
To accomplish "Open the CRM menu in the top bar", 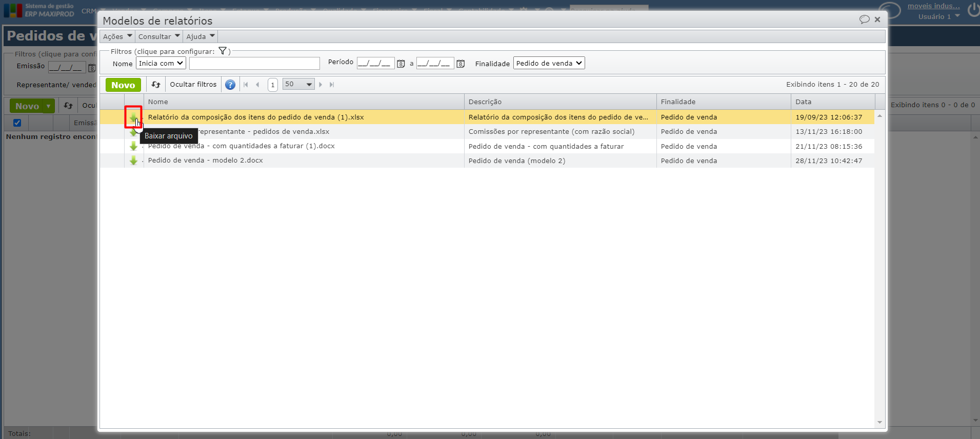I will pos(89,11).
